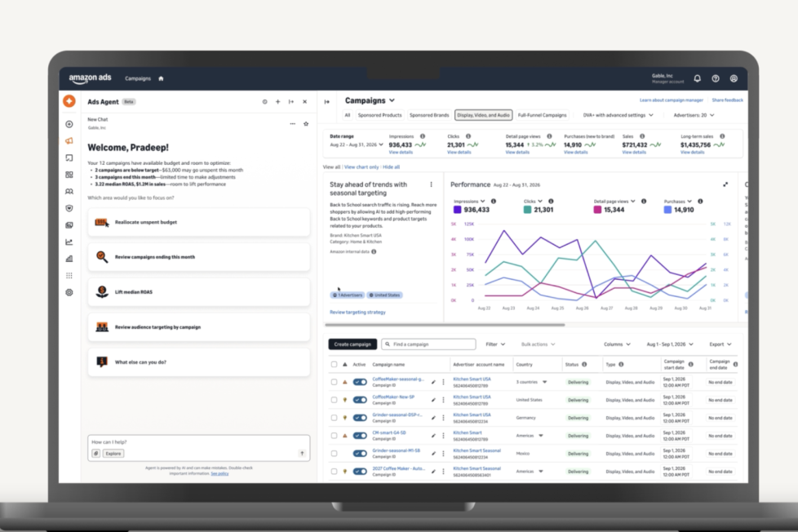Open row options dots for CoffeeMaker-New-SP
Viewport: 798px width, 532px height.
pyautogui.click(x=443, y=400)
